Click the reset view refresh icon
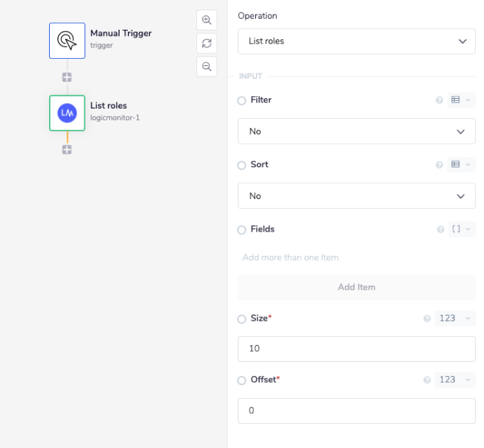The height and width of the screenshot is (448, 484). pos(206,44)
